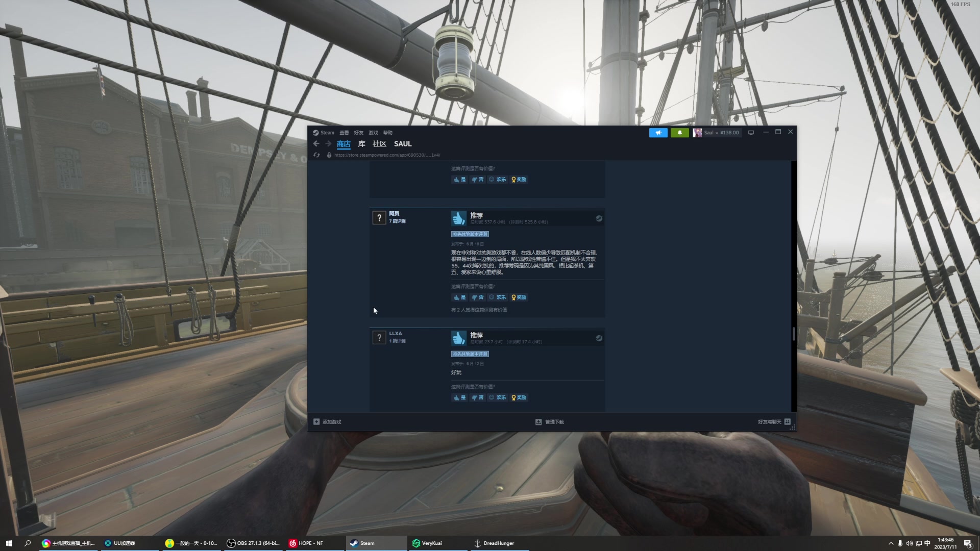Viewport: 980px width, 551px height.
Task: Click the Steam page vertical scrollbar thumb
Action: 794,334
